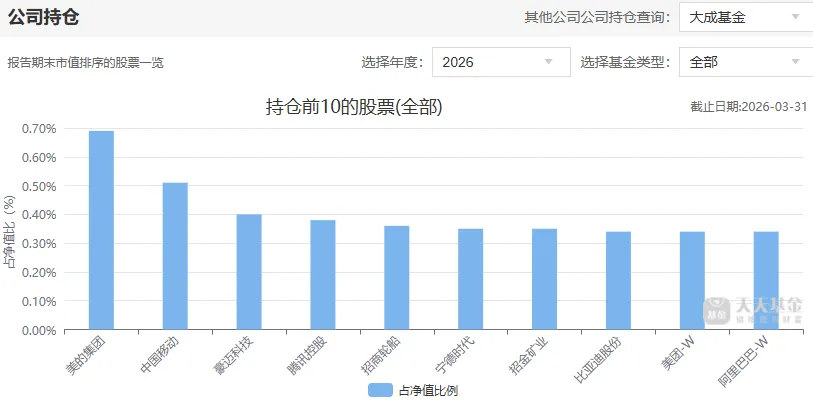Click the 截止日期:2026-03-31 text

749,107
